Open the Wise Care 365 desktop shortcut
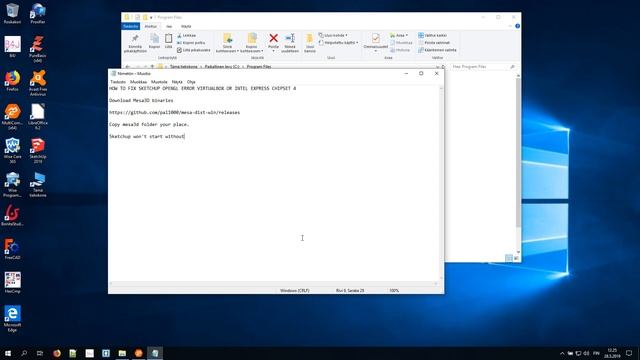 tap(12, 151)
